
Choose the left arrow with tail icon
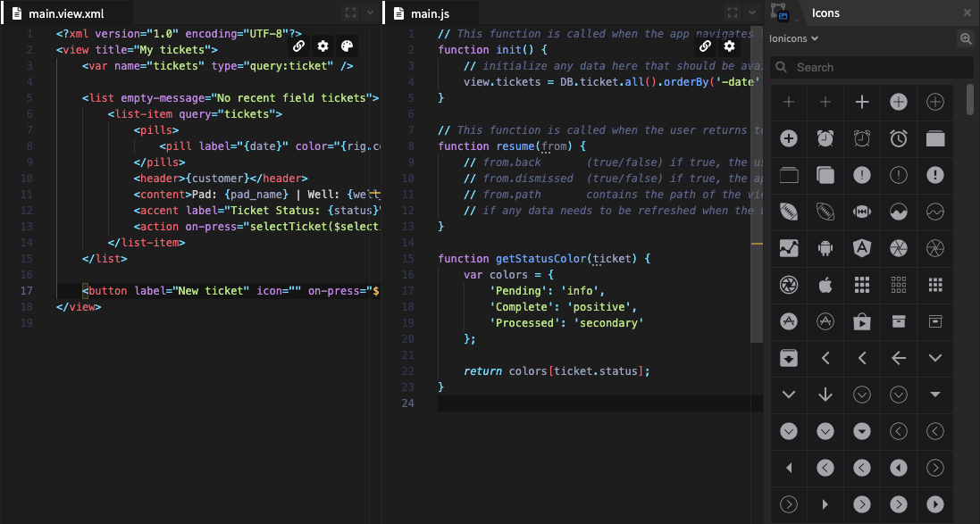coord(899,358)
